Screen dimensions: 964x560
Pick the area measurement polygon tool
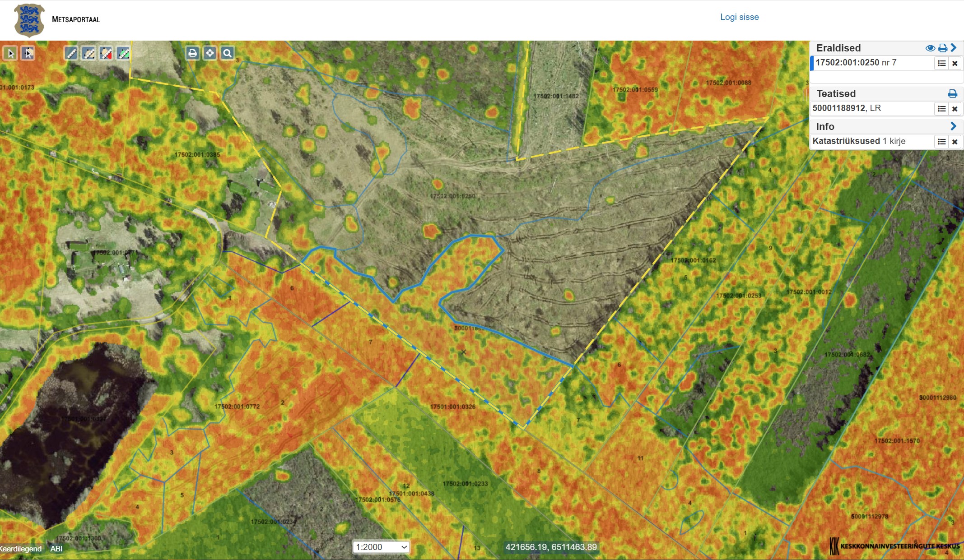(89, 53)
